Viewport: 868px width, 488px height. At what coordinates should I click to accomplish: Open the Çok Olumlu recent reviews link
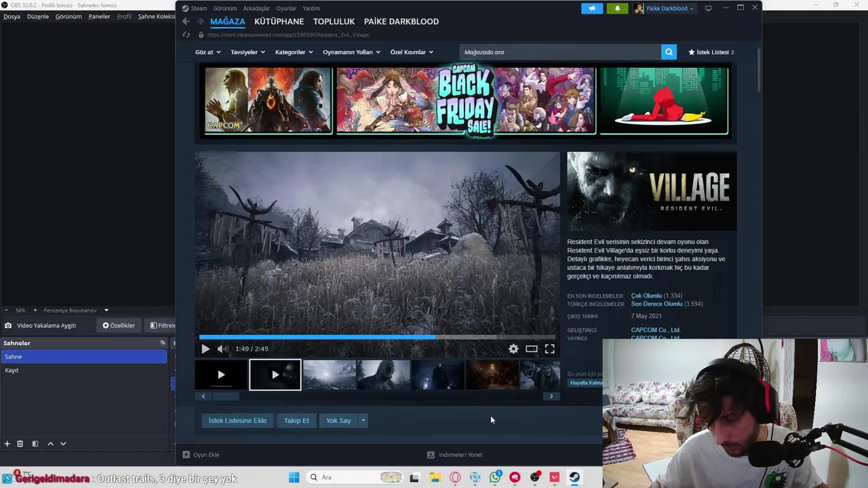point(646,296)
